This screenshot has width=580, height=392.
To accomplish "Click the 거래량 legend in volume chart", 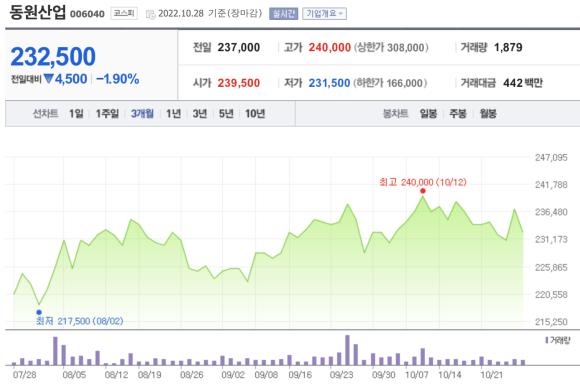I will (x=558, y=340).
